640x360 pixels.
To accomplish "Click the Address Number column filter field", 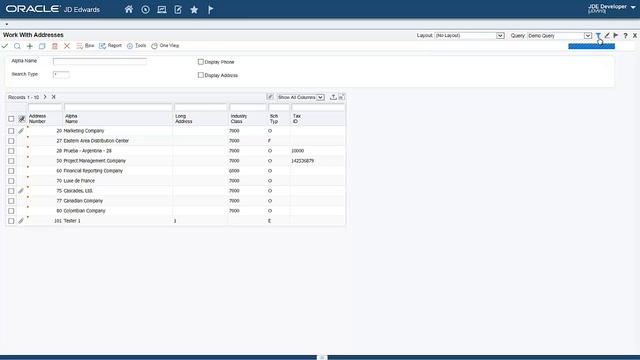I will [x=45, y=107].
